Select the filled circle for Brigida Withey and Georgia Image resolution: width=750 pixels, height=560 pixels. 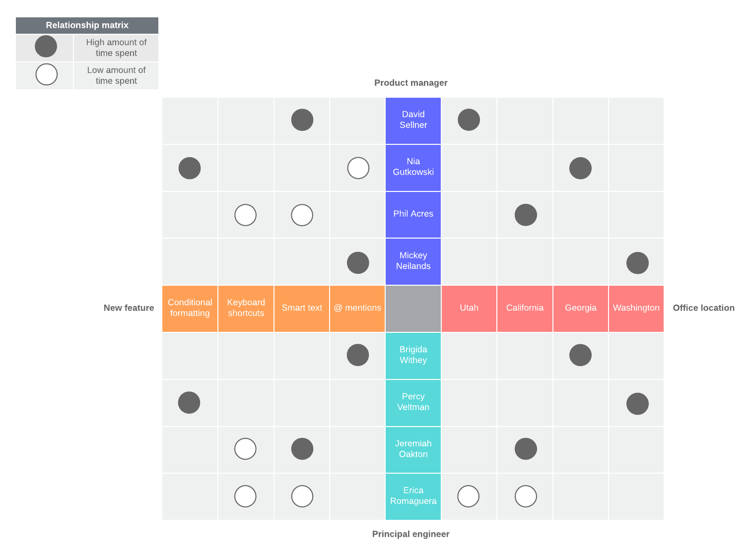[580, 355]
